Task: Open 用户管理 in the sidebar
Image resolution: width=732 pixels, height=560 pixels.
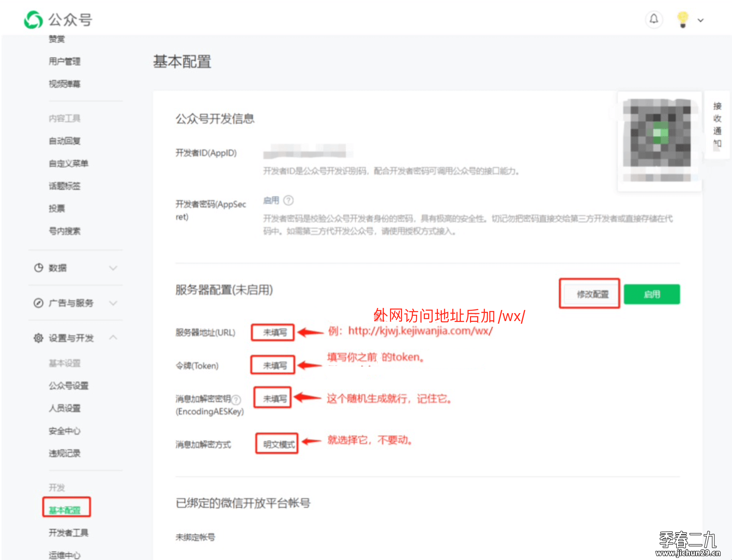Action: pos(65,61)
